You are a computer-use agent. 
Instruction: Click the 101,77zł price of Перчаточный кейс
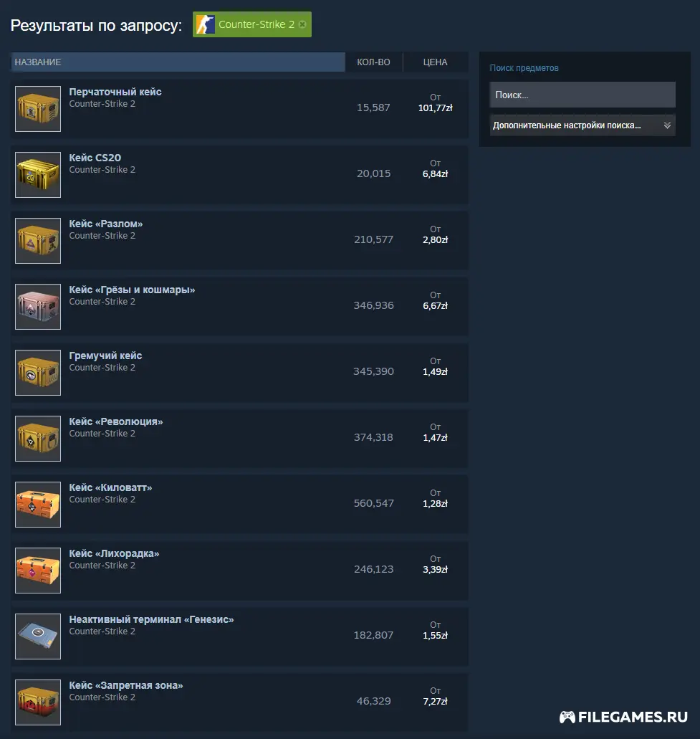(x=436, y=108)
